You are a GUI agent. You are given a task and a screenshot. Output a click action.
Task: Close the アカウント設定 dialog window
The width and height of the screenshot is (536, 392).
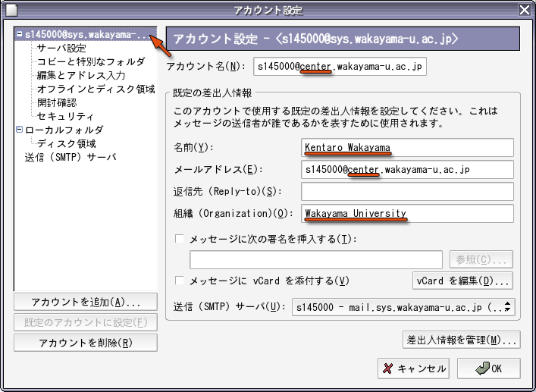(525, 10)
